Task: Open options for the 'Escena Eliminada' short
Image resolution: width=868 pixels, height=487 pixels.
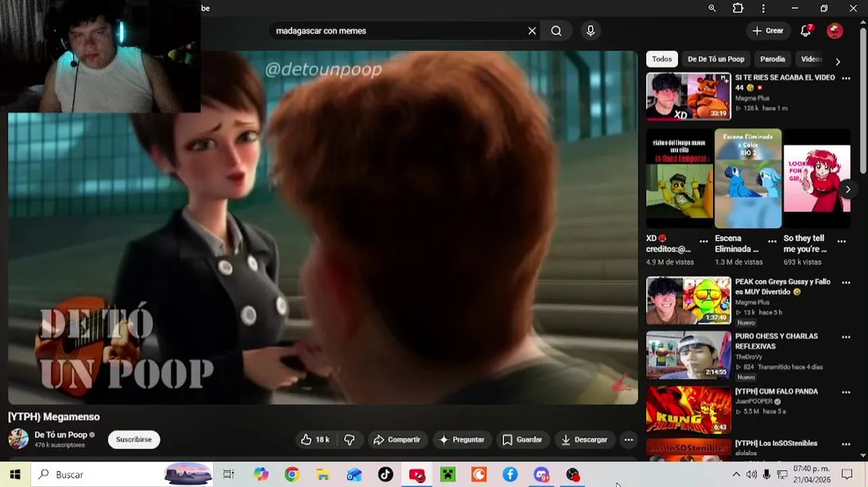Action: coord(773,241)
